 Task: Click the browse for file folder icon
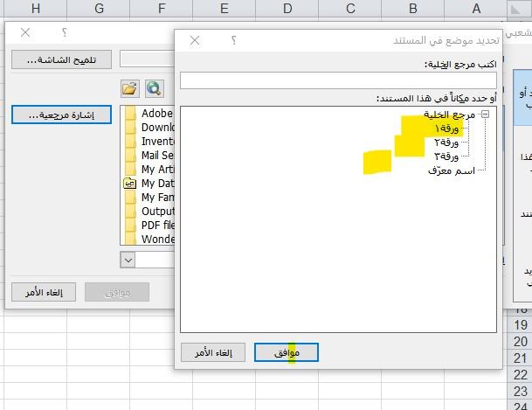pos(130,88)
